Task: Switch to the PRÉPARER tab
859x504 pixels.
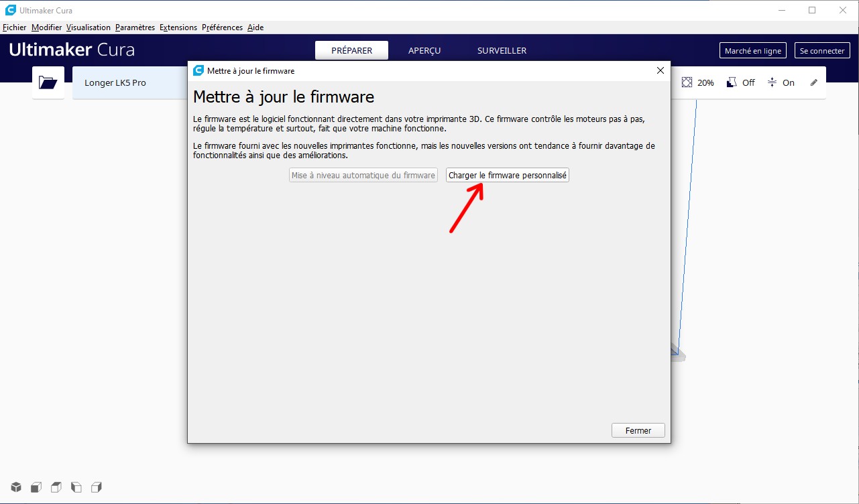Action: pyautogui.click(x=352, y=50)
